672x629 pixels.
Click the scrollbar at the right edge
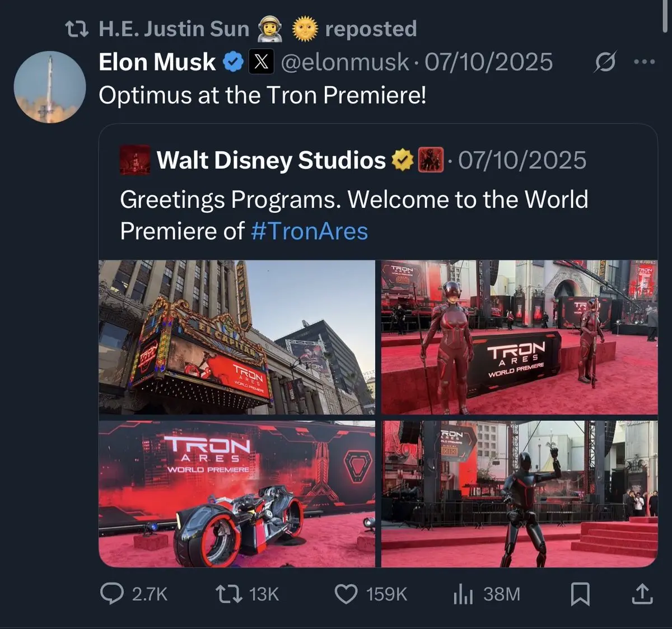coord(665,17)
